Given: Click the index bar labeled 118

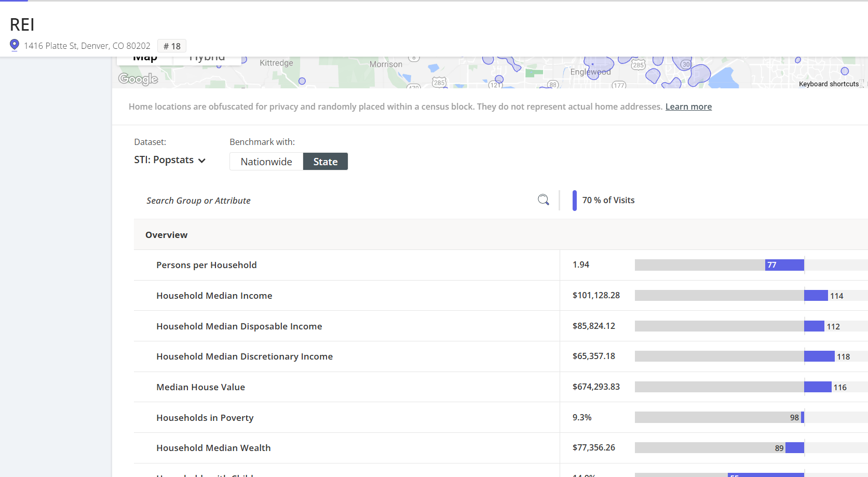Looking at the screenshot, I should click(819, 356).
